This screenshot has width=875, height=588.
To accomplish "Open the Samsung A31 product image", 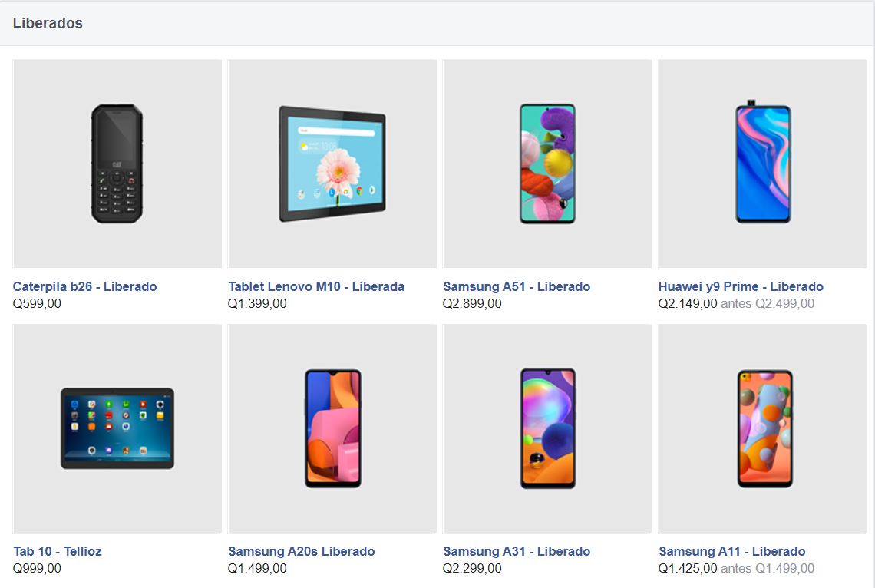I will 546,428.
